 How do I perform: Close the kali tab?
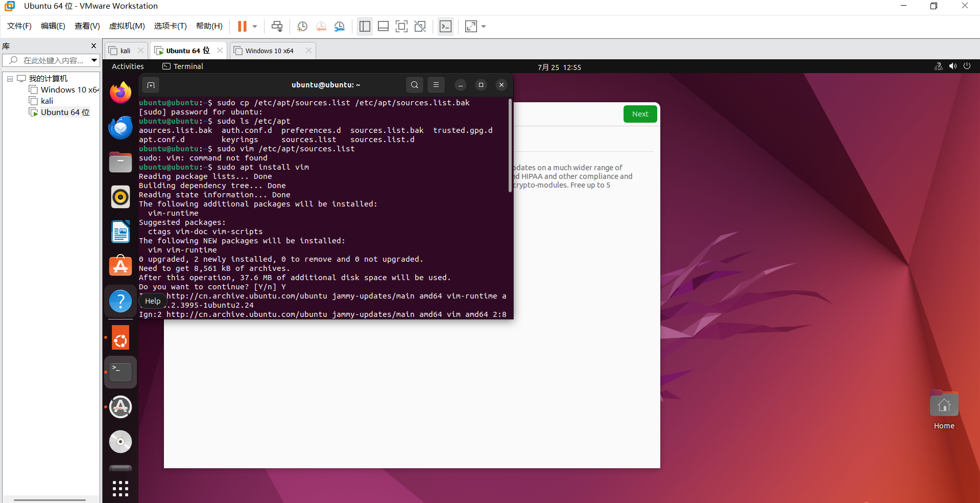141,51
